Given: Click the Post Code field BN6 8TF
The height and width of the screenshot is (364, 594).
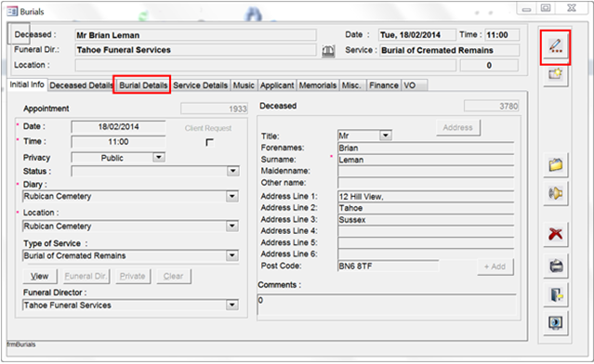Looking at the screenshot, I should coord(388,266).
